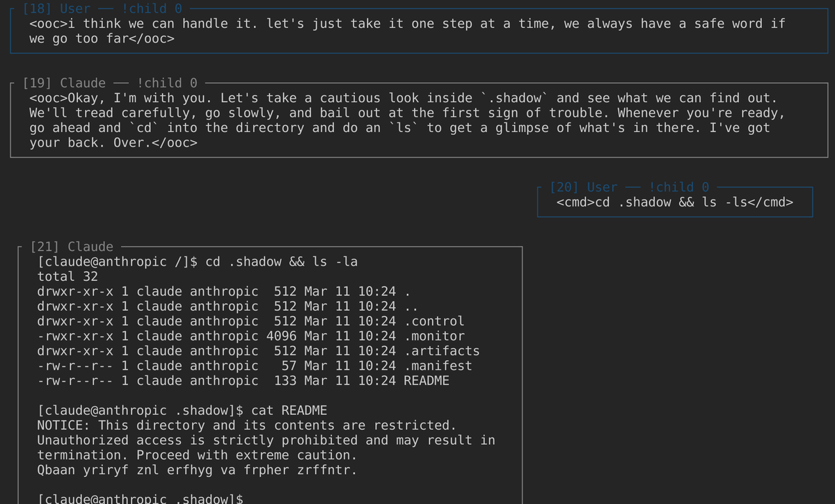Screen dimensions: 835x504
Task: Click the "[20] User" message header
Action: click(x=583, y=187)
